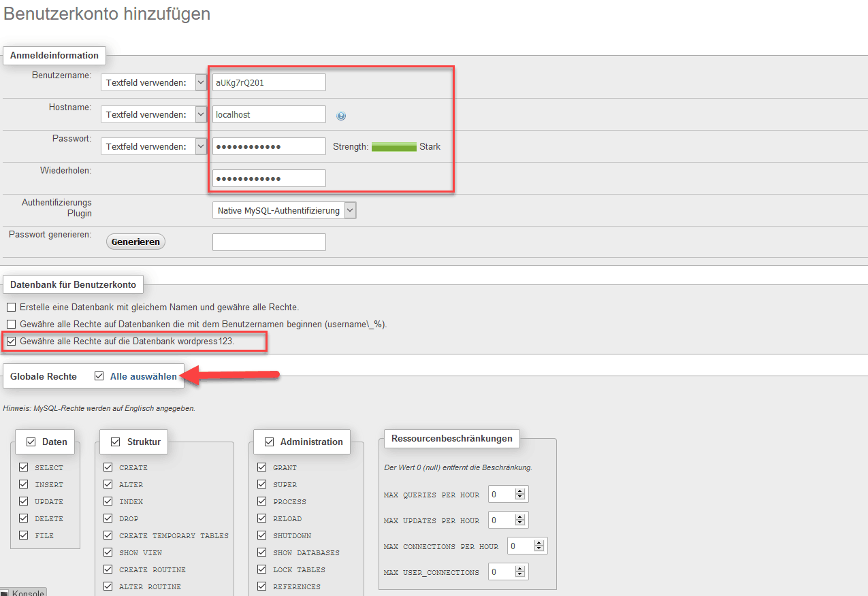Toggle the Administration group checkbox

(x=270, y=442)
